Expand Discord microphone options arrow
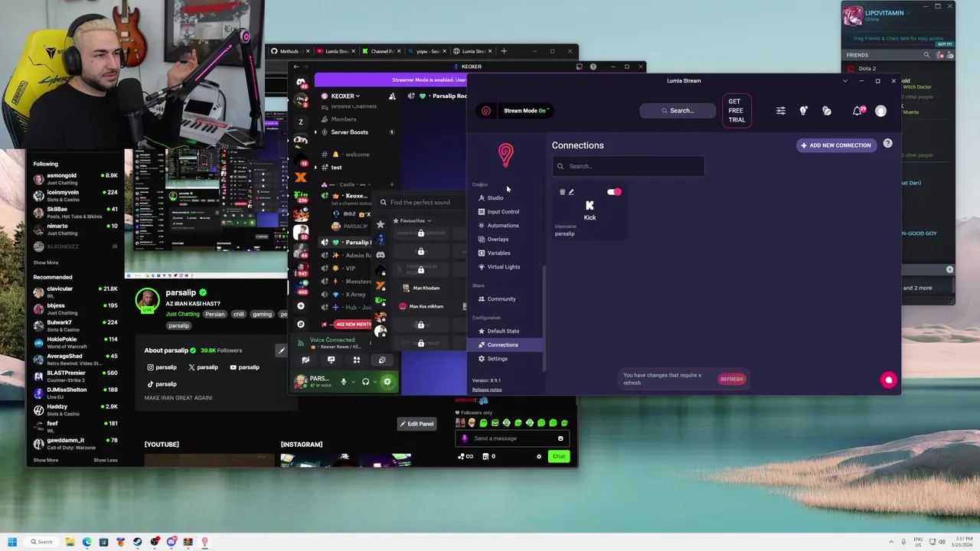 pyautogui.click(x=353, y=381)
